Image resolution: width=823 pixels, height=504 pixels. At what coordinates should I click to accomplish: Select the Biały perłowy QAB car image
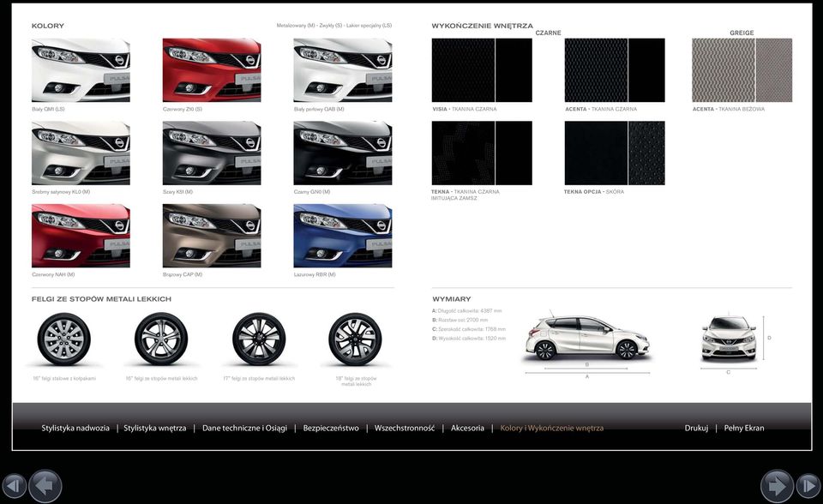343,69
